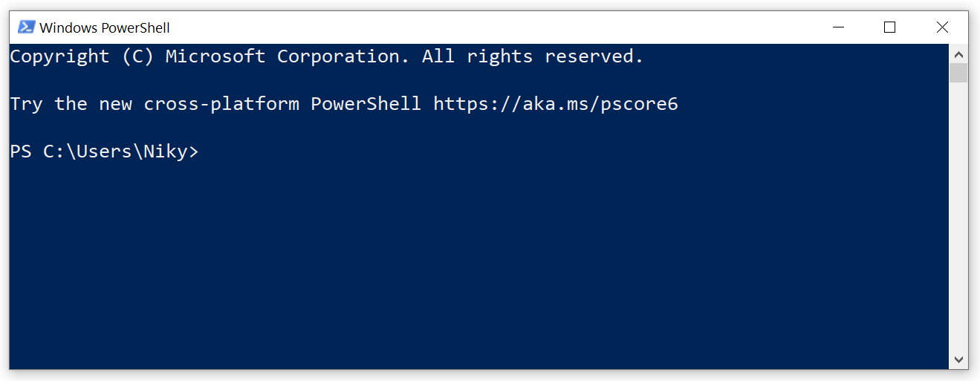The image size is (980, 381).
Task: Click the "Windows PowerShell" title text
Action: (105, 28)
